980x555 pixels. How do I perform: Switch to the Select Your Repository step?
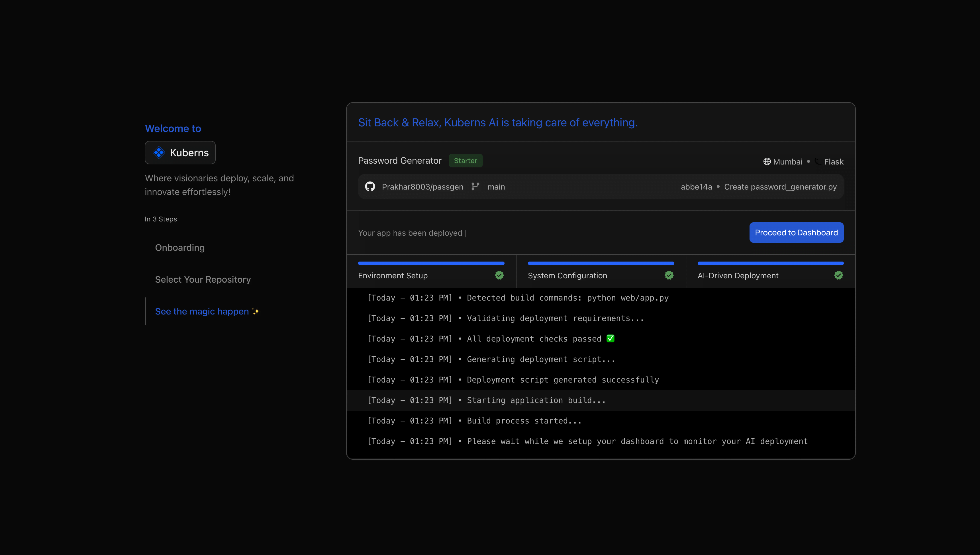tap(203, 279)
